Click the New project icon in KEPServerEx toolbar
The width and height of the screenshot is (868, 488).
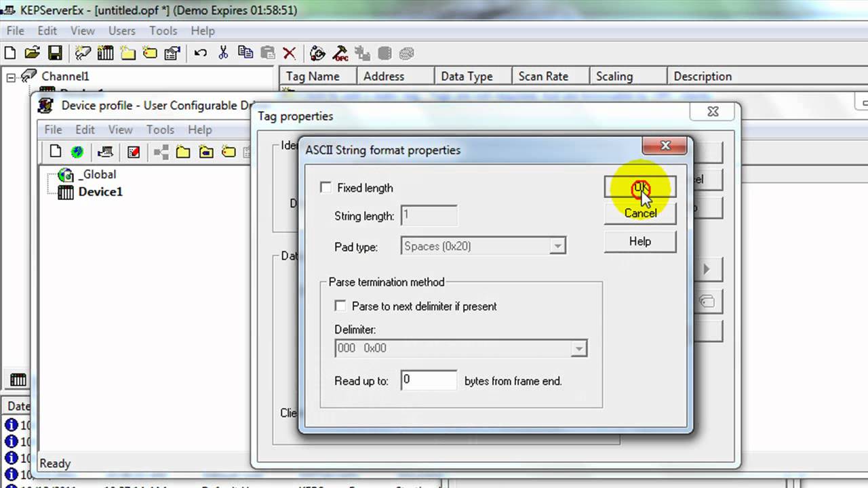(x=10, y=53)
